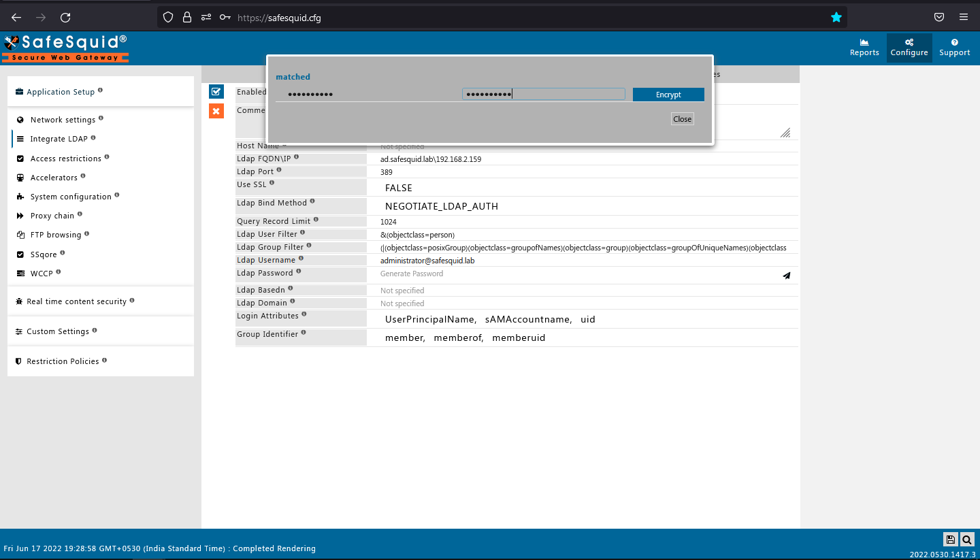Click the address bar URL safesquid.cfg
The image size is (980, 560).
279,18
